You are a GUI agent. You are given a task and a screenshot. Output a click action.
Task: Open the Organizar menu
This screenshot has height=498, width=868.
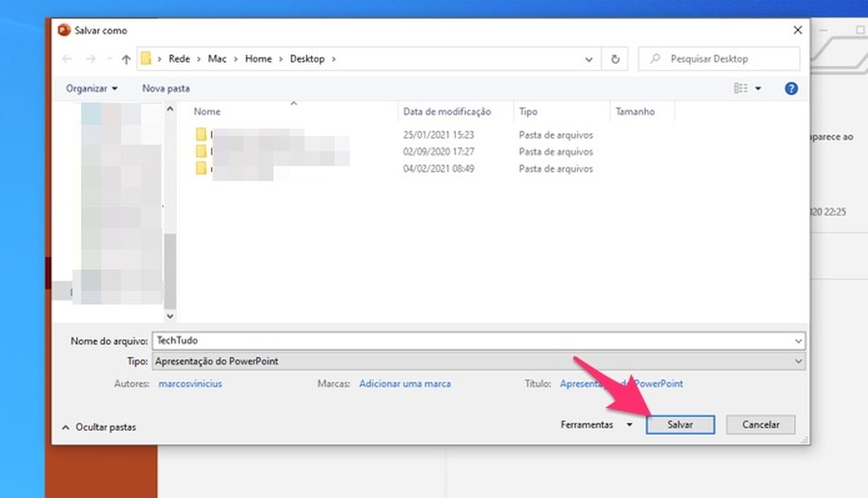tap(92, 88)
